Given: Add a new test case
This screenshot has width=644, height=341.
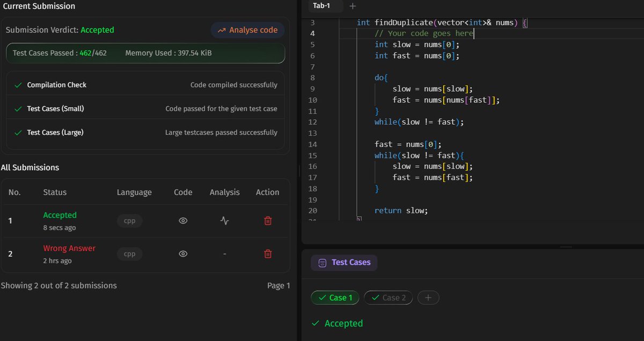Looking at the screenshot, I should pos(428,298).
